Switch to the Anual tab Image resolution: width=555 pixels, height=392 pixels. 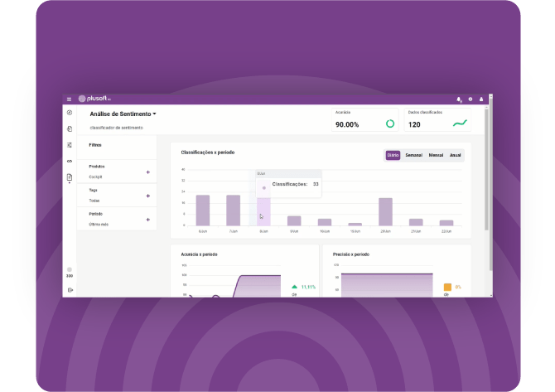[x=456, y=155]
